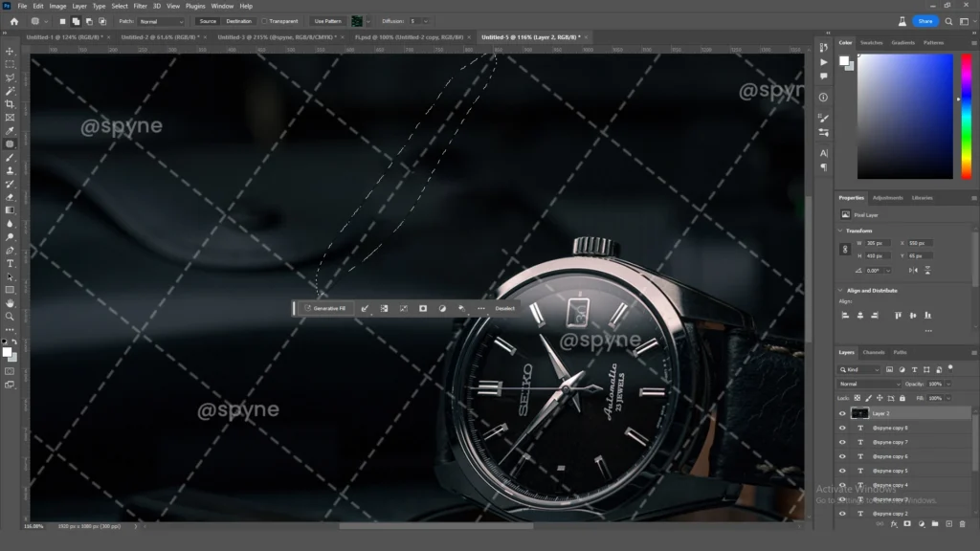Screen dimensions: 980x551
Task: Collapse the Transform section
Action: [x=840, y=231]
